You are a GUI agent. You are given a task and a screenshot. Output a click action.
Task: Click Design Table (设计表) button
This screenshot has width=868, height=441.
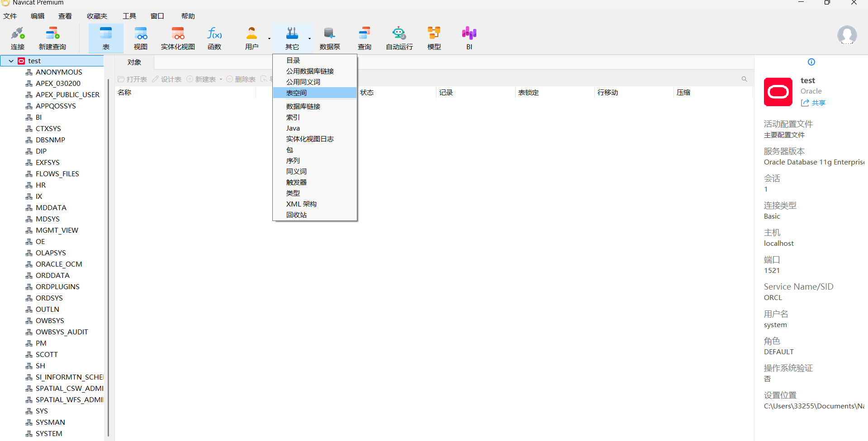click(167, 80)
